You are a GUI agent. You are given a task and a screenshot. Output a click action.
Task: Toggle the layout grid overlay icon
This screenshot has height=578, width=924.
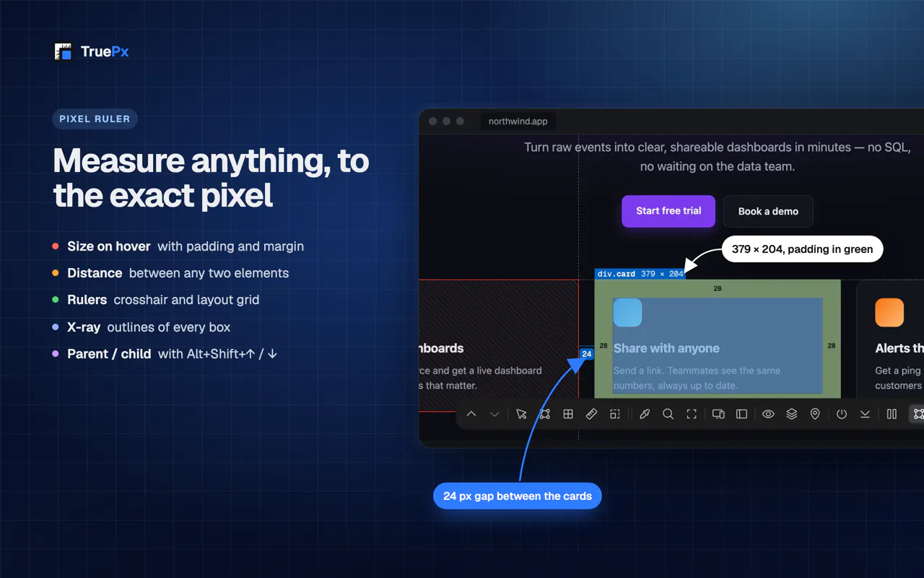568,414
